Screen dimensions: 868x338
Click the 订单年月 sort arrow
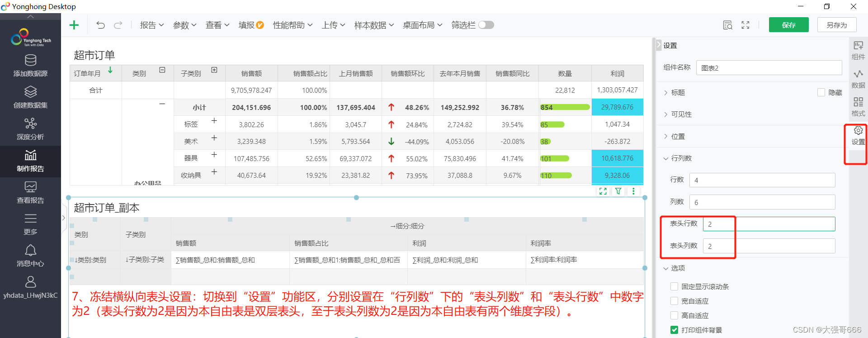point(110,70)
